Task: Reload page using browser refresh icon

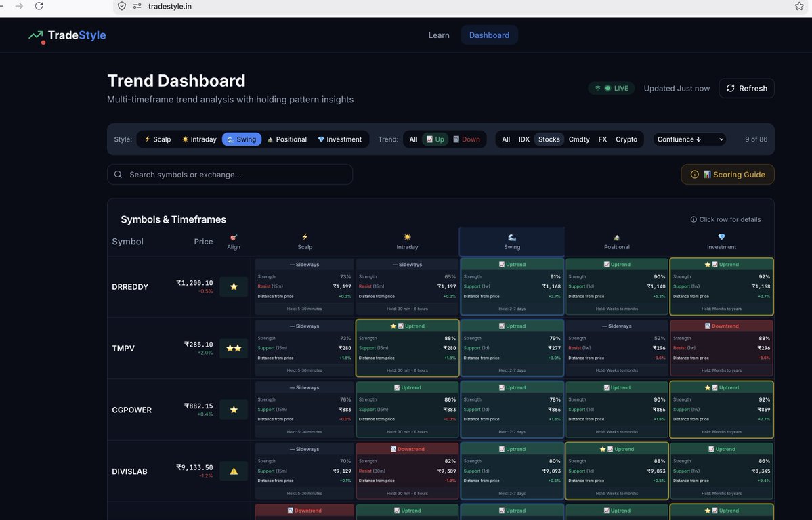Action: (39, 6)
